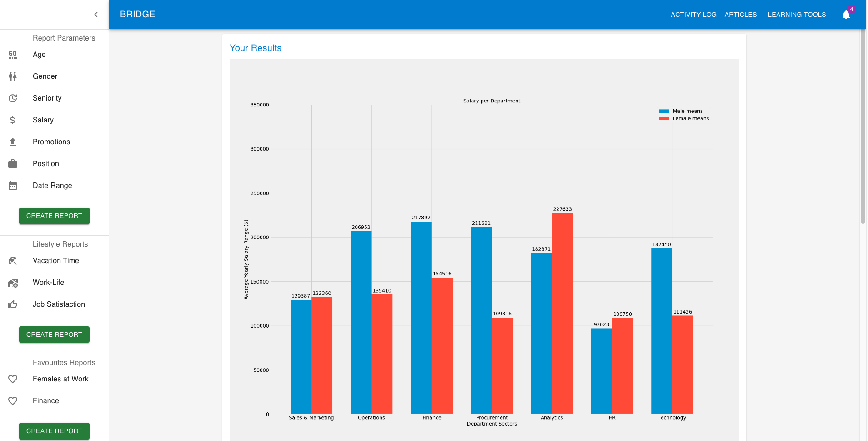Image resolution: width=868 pixels, height=441 pixels.
Task: Open the Articles link
Action: 741,15
